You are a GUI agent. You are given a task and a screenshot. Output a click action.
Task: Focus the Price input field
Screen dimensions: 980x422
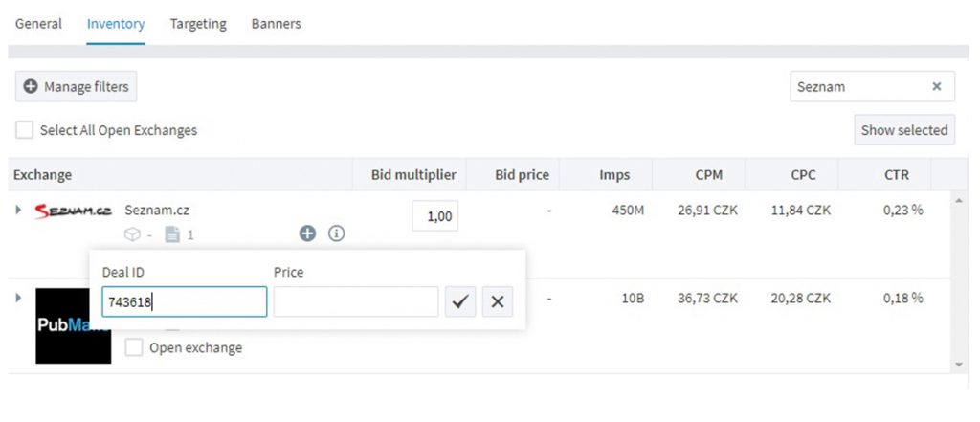click(356, 302)
